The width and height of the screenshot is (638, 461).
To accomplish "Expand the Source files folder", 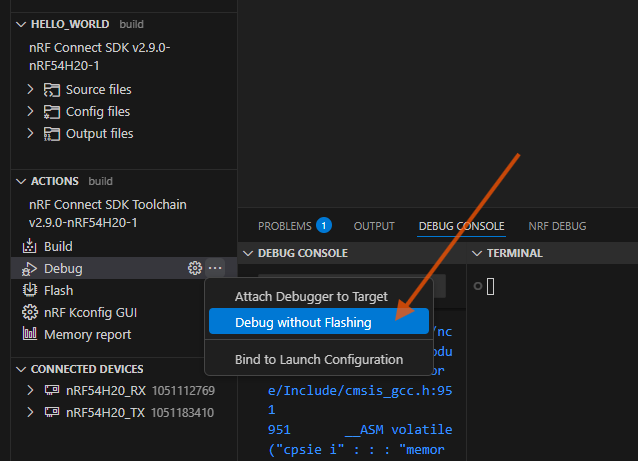I will pyautogui.click(x=30, y=89).
